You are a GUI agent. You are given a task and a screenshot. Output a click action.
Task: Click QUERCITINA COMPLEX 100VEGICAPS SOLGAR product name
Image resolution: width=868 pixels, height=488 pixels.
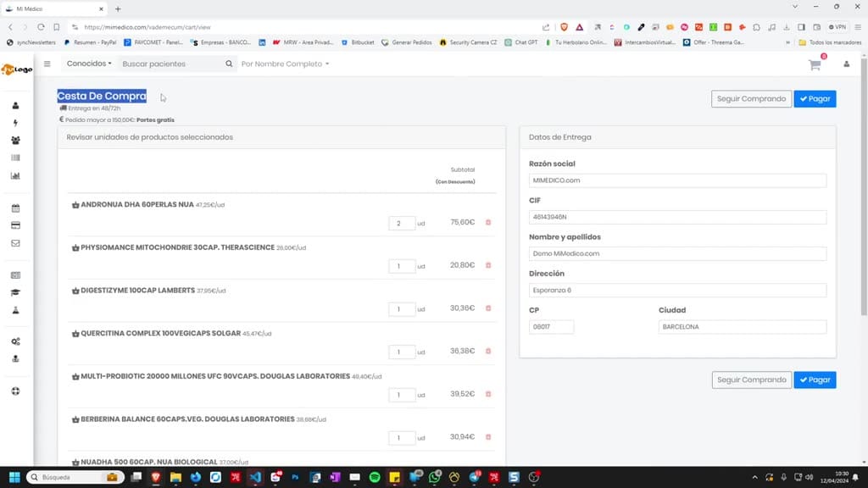pos(160,333)
